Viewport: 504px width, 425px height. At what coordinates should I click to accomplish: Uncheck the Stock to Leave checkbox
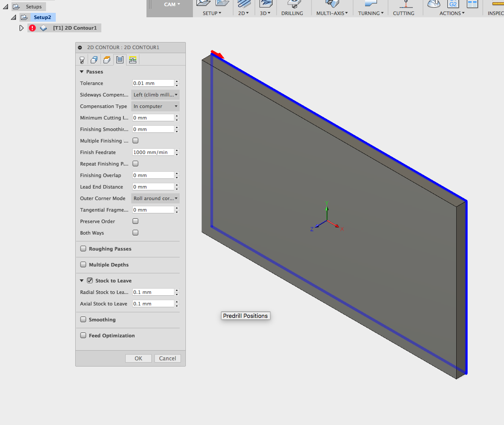point(90,281)
